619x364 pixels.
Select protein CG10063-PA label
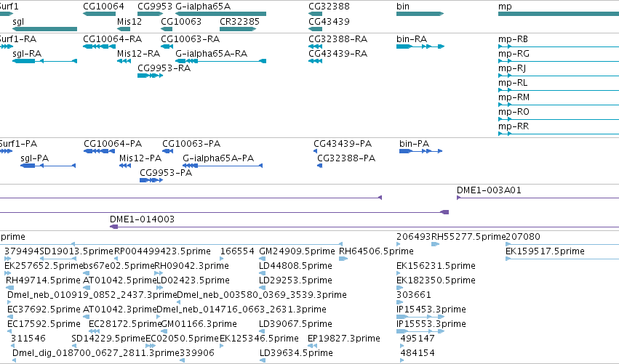coord(191,144)
